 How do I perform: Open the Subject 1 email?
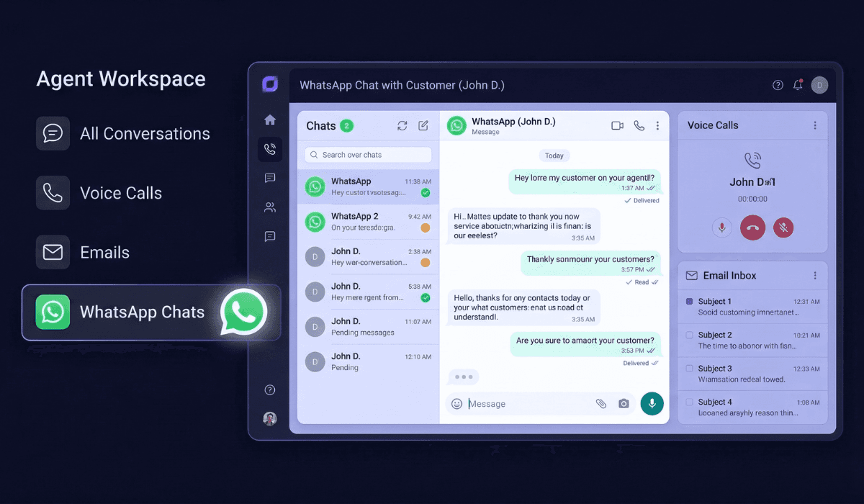tap(752, 307)
